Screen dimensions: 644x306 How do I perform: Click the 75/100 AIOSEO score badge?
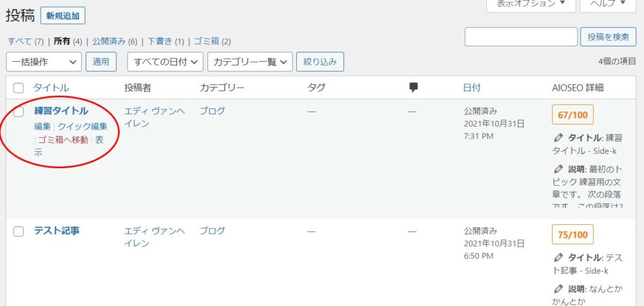(x=572, y=235)
